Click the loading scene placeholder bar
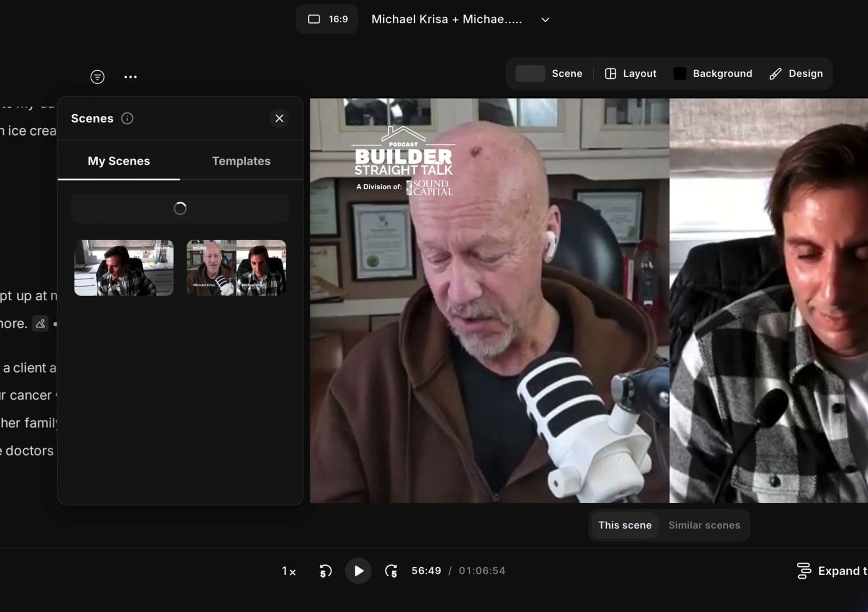This screenshot has height=612, width=868. tap(180, 208)
